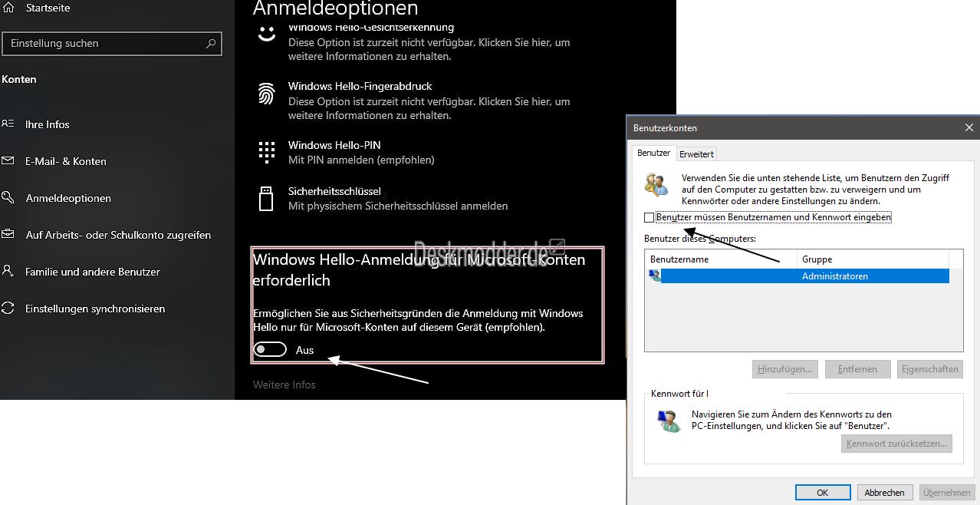Click the Familie und andere Benutzer icon
980x505 pixels.
point(8,272)
